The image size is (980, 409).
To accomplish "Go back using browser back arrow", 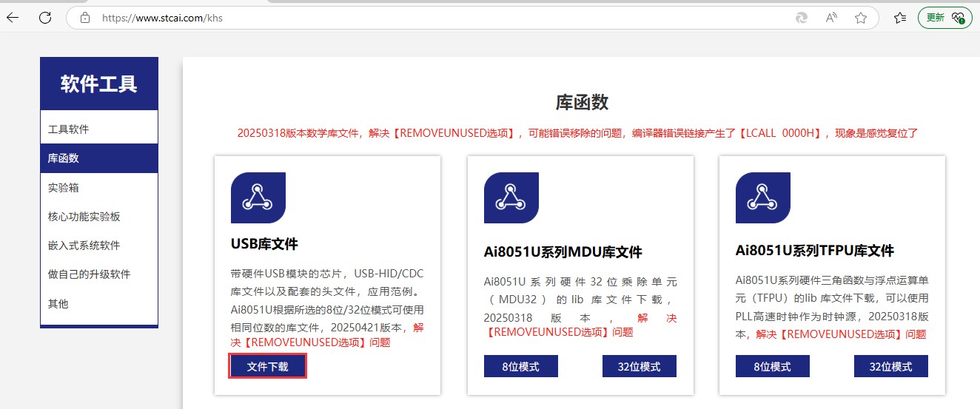I will pos(13,18).
